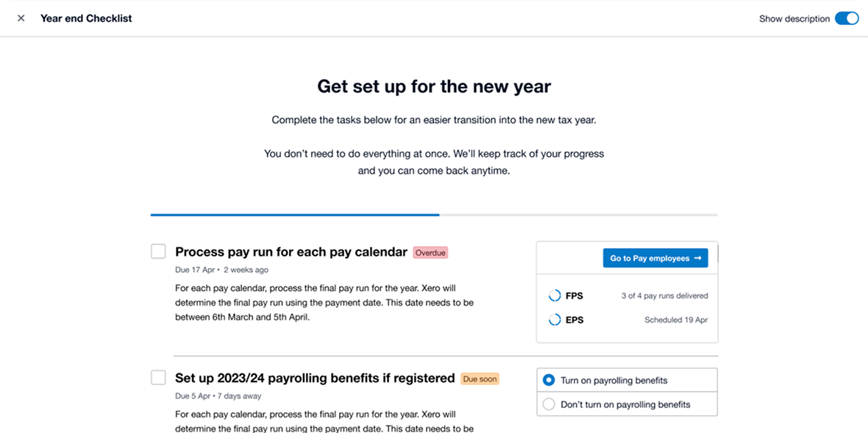Click the EPS Scheduled 19 Apr row
868x433 pixels.
pyautogui.click(x=628, y=320)
